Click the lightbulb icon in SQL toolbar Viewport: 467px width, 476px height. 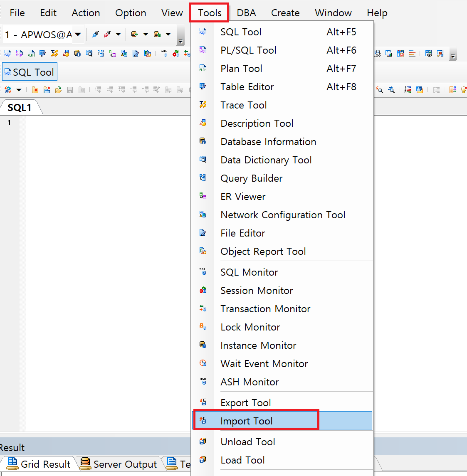pos(464,90)
